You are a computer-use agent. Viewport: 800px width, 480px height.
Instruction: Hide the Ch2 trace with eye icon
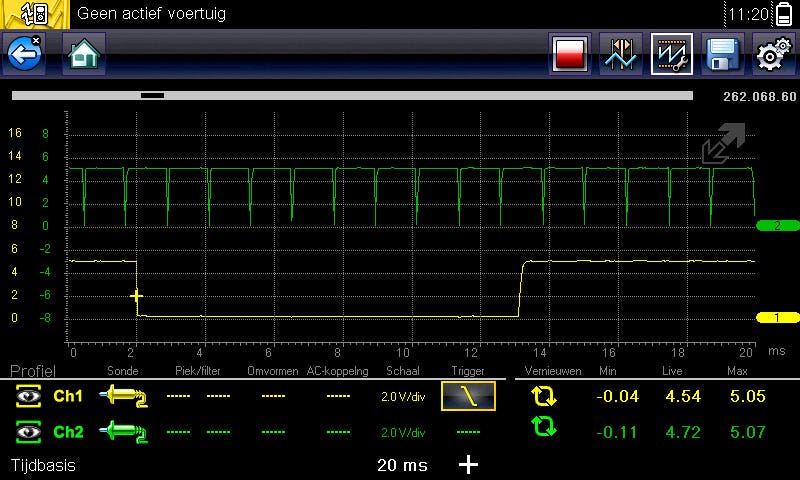[x=27, y=432]
